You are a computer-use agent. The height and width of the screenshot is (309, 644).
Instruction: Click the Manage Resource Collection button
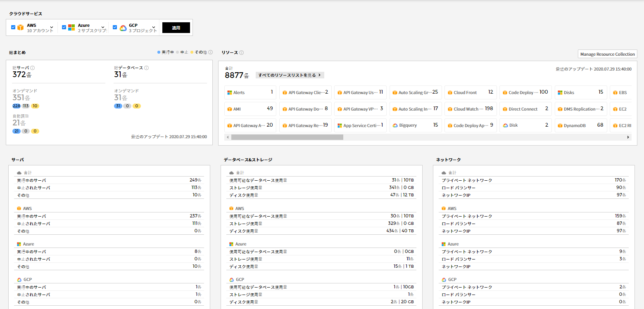(607, 54)
